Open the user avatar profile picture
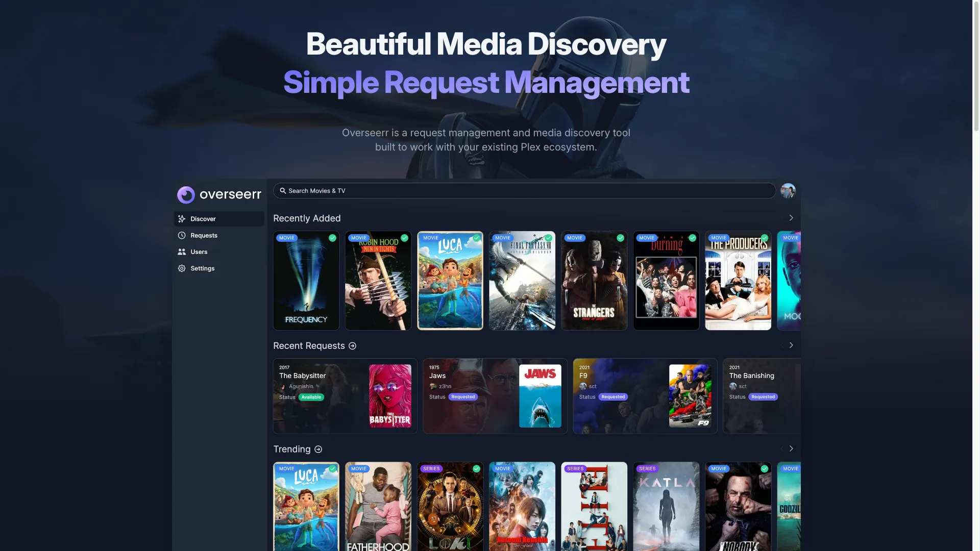Image resolution: width=980 pixels, height=551 pixels. point(788,191)
